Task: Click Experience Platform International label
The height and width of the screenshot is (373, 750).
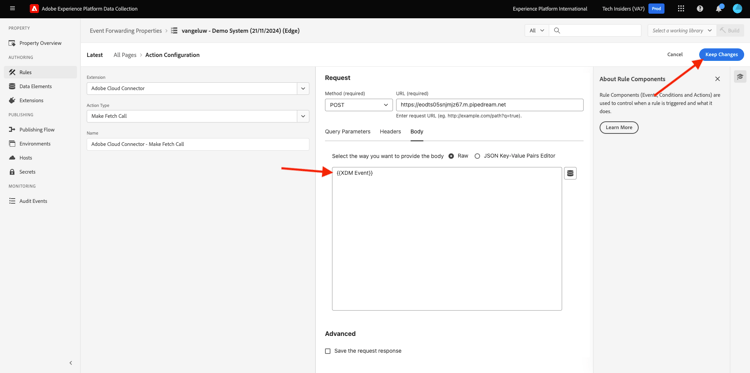Action: 550,9
